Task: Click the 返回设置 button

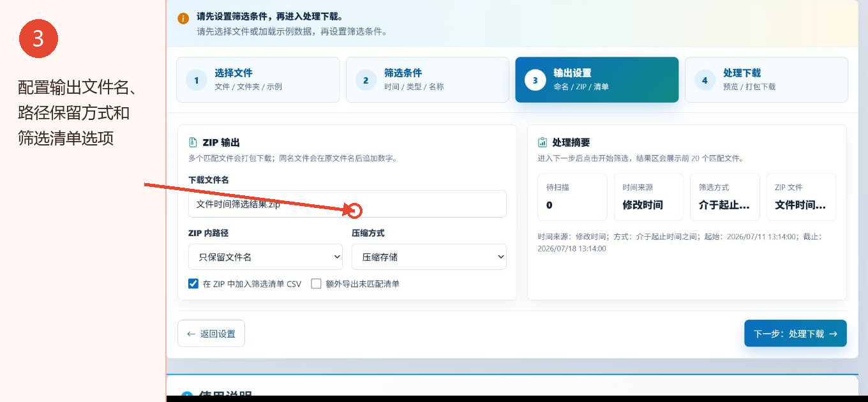Action: tap(211, 334)
